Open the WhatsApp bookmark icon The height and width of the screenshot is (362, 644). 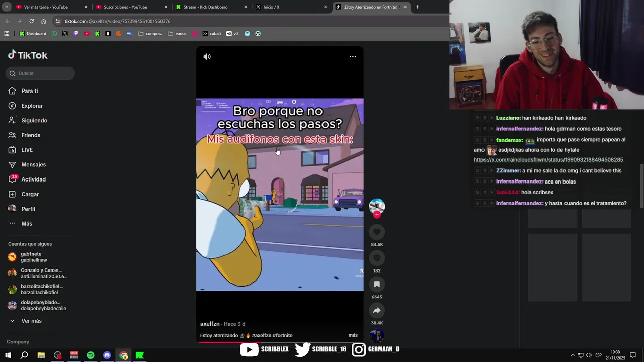point(54,34)
